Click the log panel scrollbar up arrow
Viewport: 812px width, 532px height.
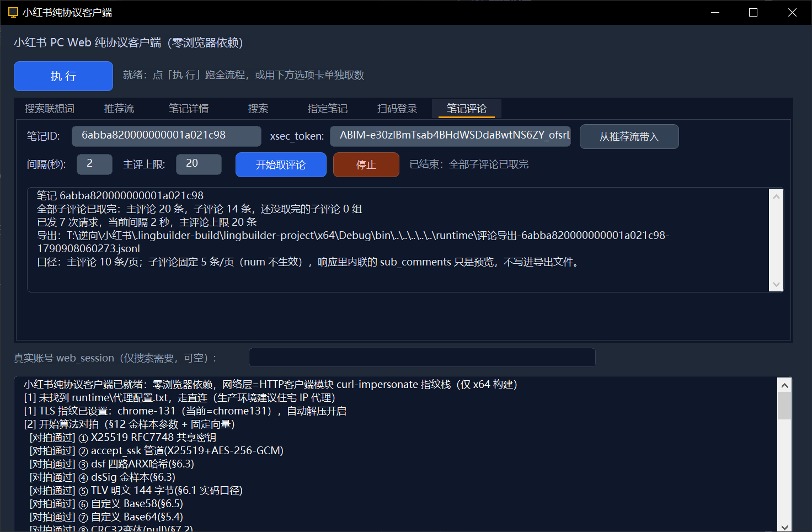[x=784, y=385]
